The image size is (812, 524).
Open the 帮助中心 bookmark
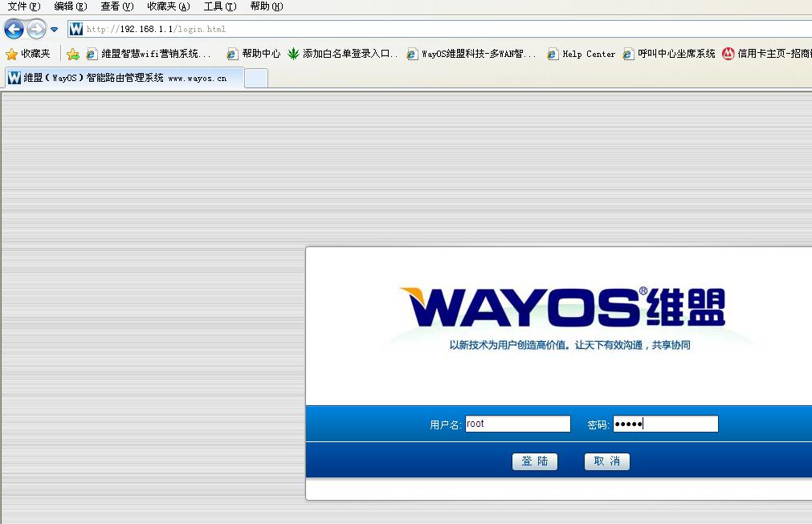[254, 54]
